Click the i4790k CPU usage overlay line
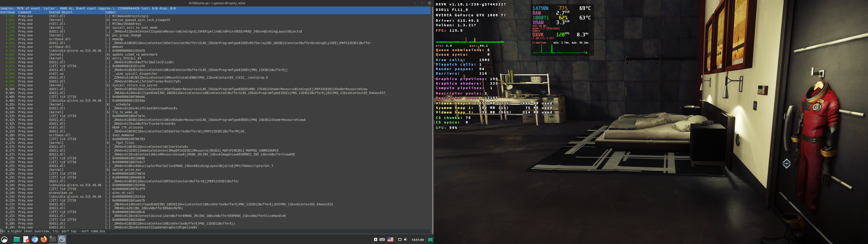This screenshot has height=244, width=868. click(x=562, y=8)
